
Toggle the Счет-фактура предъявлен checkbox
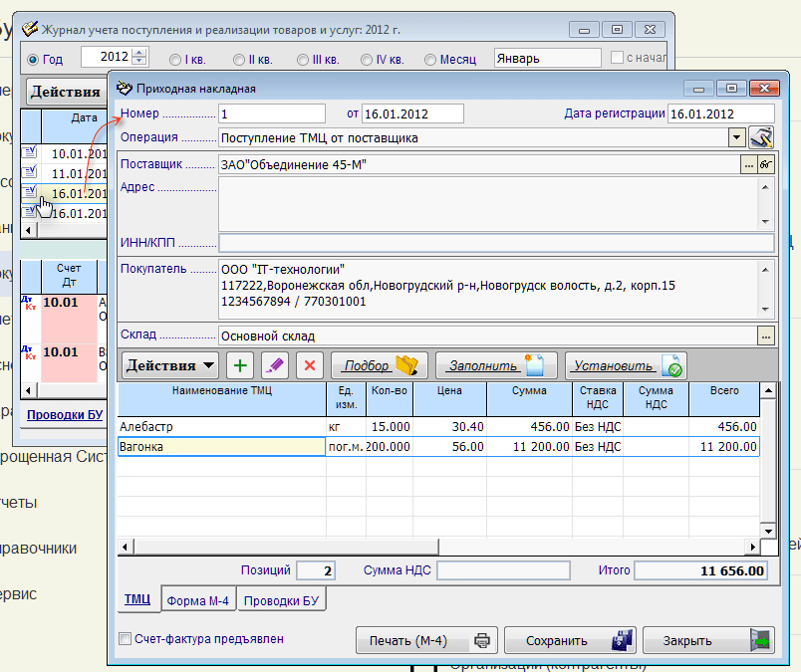tap(125, 639)
